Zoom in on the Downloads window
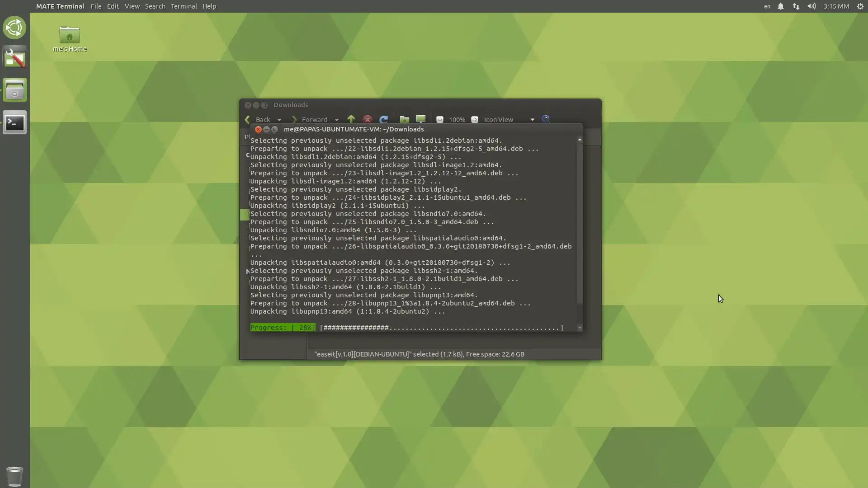 click(x=475, y=120)
